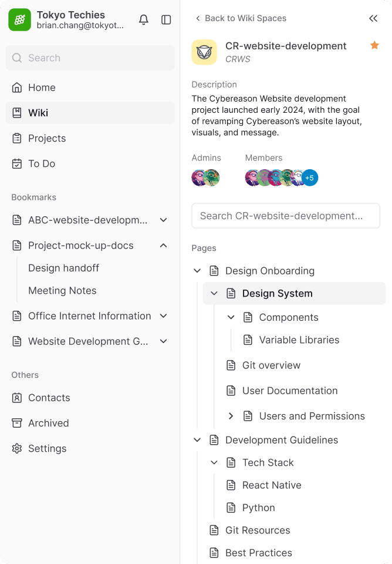Image resolution: width=392 pixels, height=564 pixels.
Task: Go back to Wiki Spaces
Action: pyautogui.click(x=241, y=18)
